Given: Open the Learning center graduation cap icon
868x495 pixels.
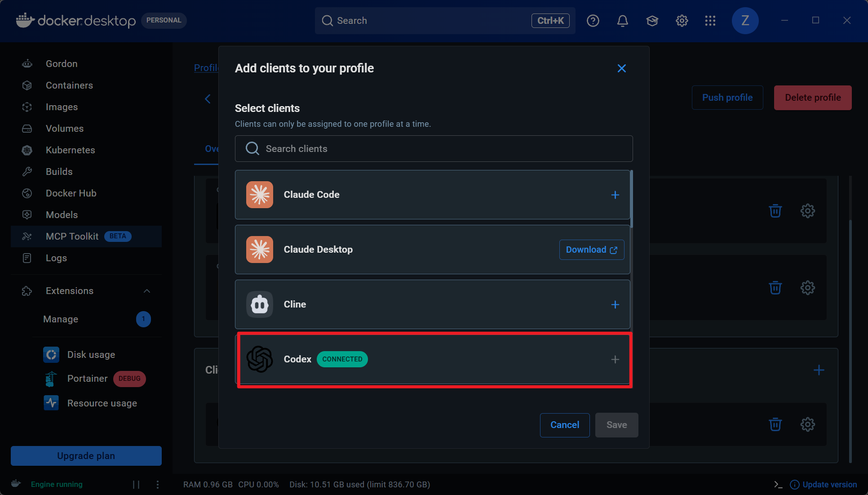Looking at the screenshot, I should pyautogui.click(x=652, y=21).
